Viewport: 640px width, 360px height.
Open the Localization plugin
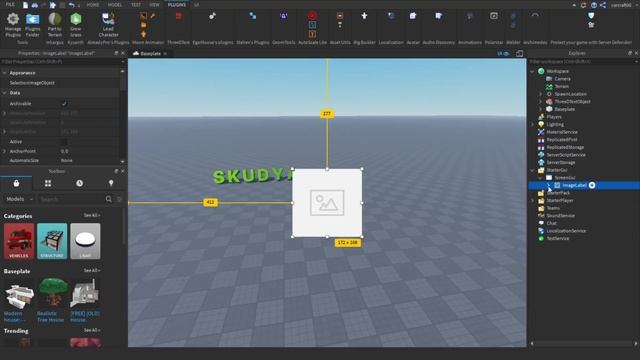point(391,16)
